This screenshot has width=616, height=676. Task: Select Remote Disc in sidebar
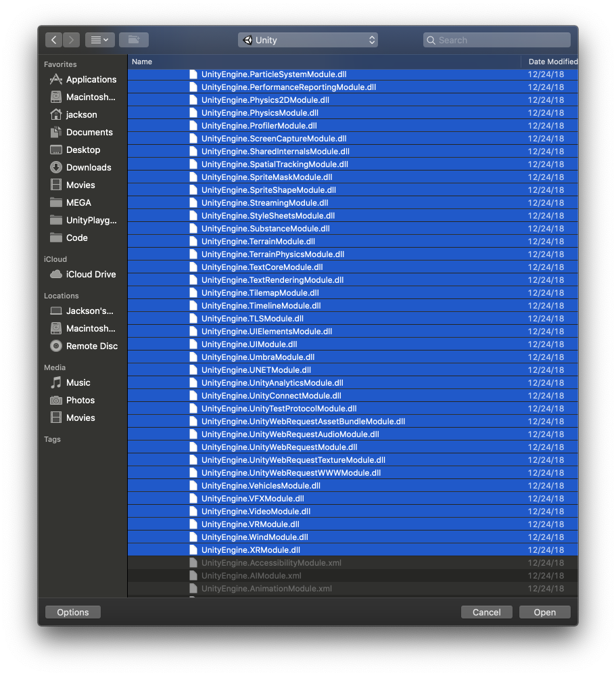pos(83,346)
